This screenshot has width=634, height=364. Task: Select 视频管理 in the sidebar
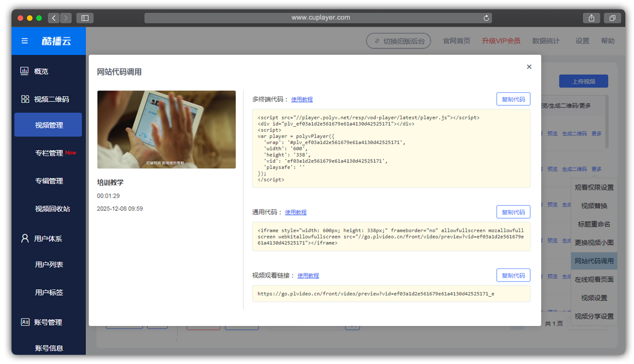(48, 125)
